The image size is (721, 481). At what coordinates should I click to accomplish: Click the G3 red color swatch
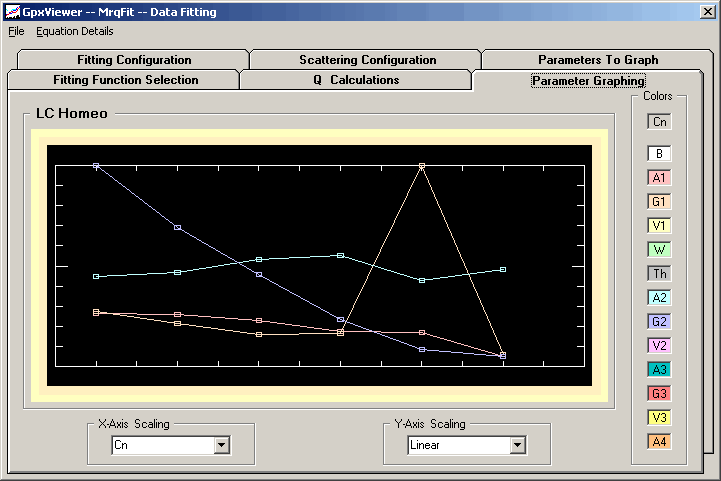tap(659, 393)
